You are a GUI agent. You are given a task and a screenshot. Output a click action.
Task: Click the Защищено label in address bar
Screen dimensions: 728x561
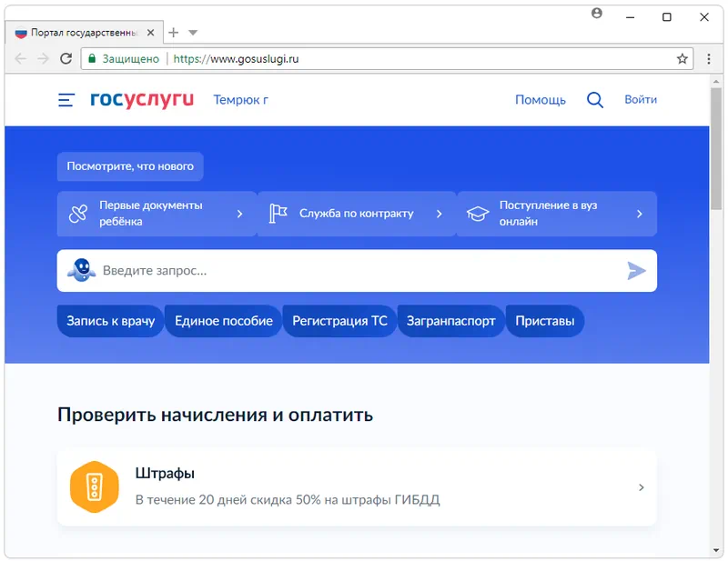[130, 59]
